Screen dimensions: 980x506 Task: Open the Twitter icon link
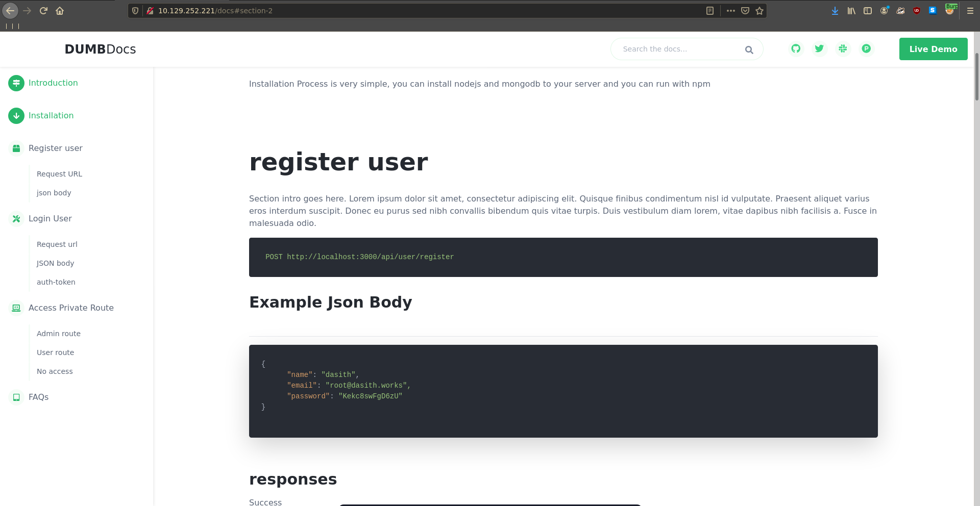click(819, 48)
